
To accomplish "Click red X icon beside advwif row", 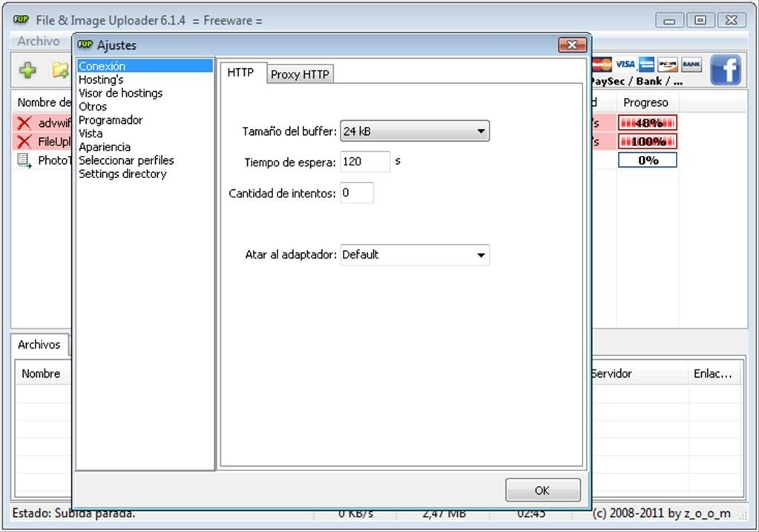I will click(24, 123).
